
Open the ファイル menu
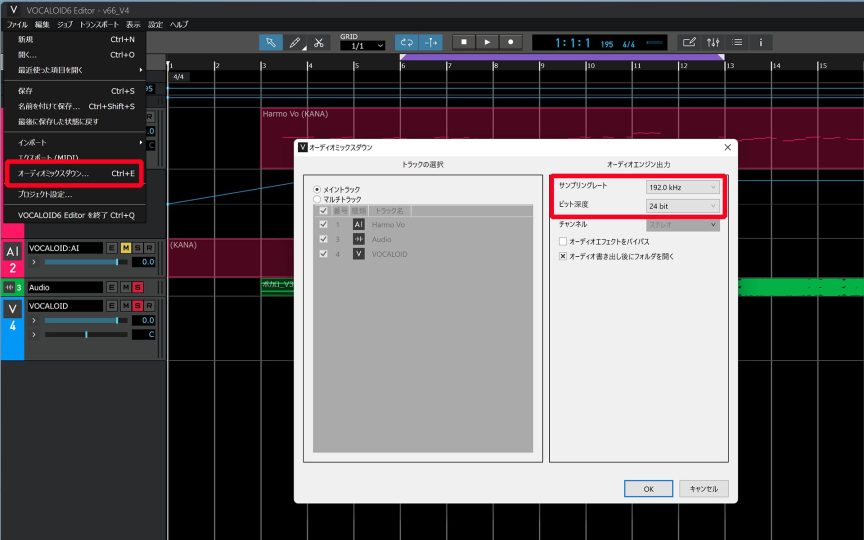[17, 24]
